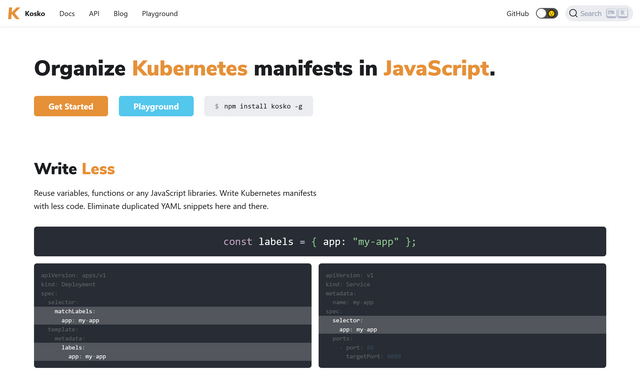Screen dimensions: 640x390
Task: Visit the GitHub link
Action: pyautogui.click(x=518, y=13)
